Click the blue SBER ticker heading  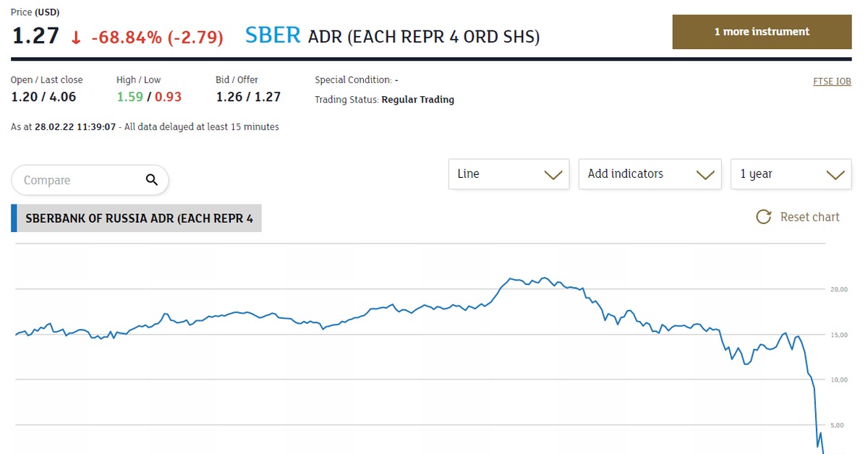click(x=273, y=35)
